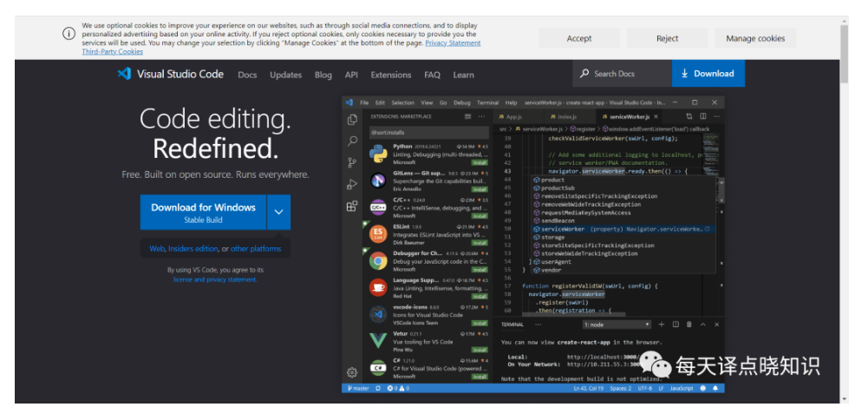Open the Third-Party Cookies link
The image size is (868, 420).
click(113, 51)
